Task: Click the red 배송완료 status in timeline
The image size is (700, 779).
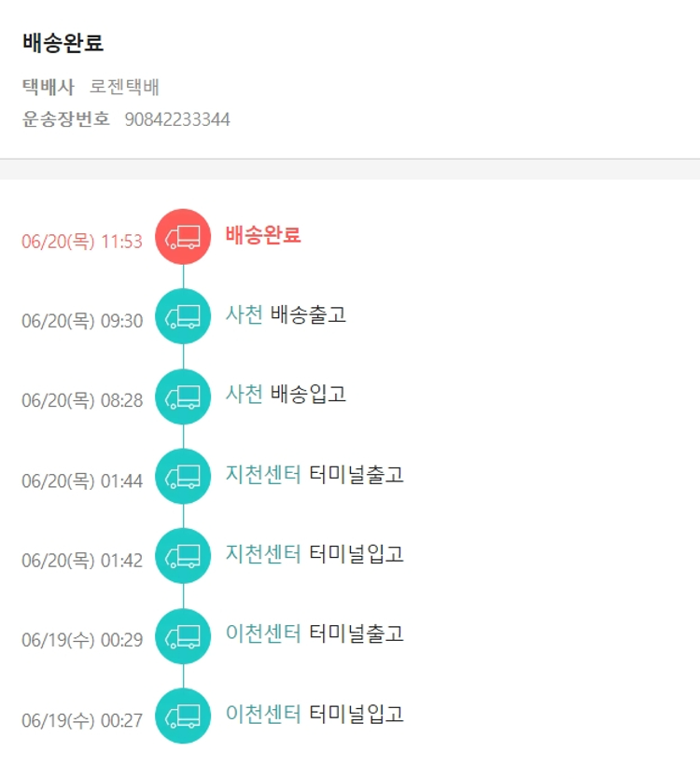Action: tap(263, 235)
